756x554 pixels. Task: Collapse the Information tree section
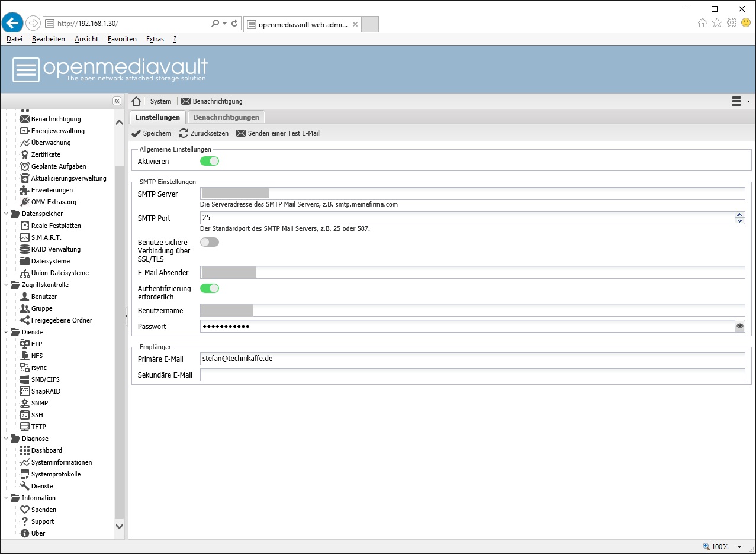[7, 498]
